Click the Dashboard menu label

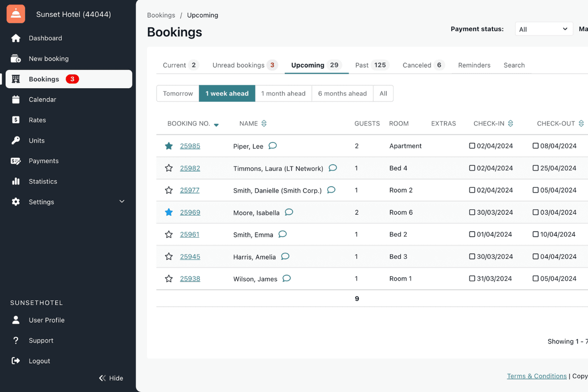coord(46,38)
